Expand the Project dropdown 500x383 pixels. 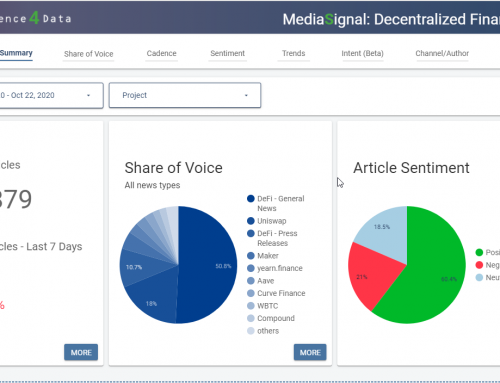pos(185,95)
